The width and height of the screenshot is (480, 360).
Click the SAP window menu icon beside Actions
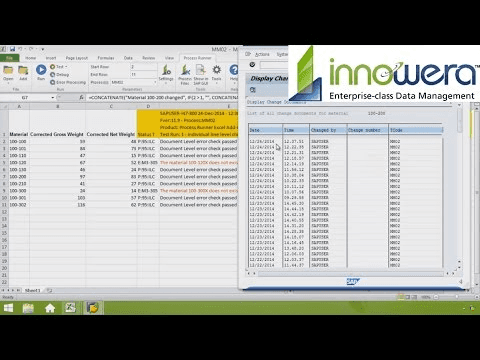248,54
